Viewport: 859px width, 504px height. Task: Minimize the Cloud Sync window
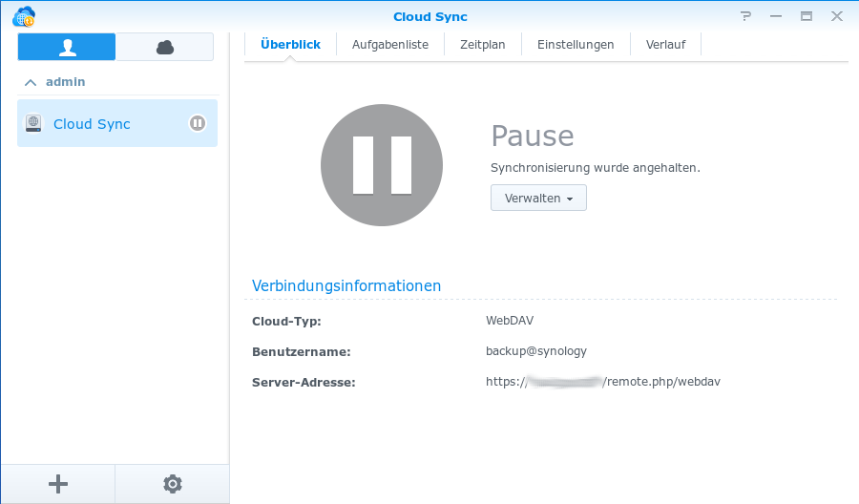pos(776,16)
